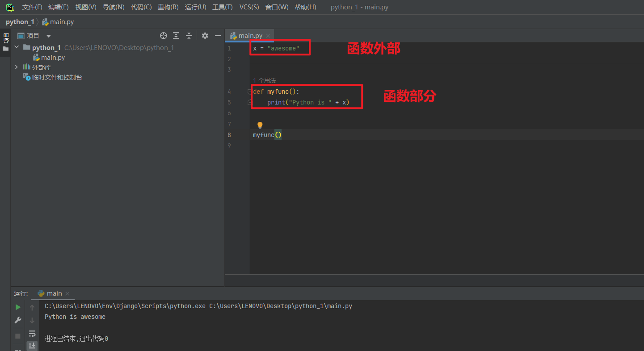Fold the myfunc definition at line 4
The width and height of the screenshot is (644, 351).
pyautogui.click(x=249, y=92)
